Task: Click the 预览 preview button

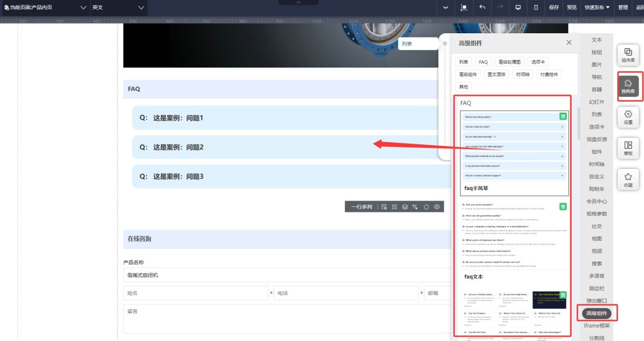Action: (x=572, y=8)
